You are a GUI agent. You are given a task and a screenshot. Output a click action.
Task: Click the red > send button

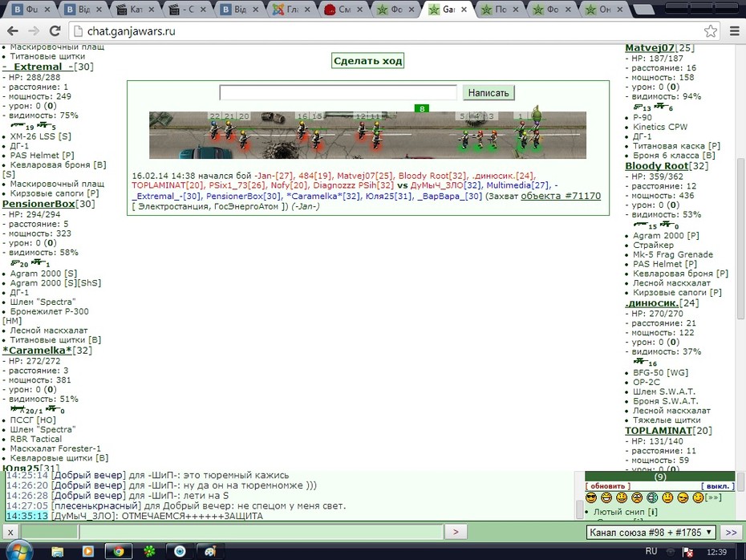coord(456,532)
